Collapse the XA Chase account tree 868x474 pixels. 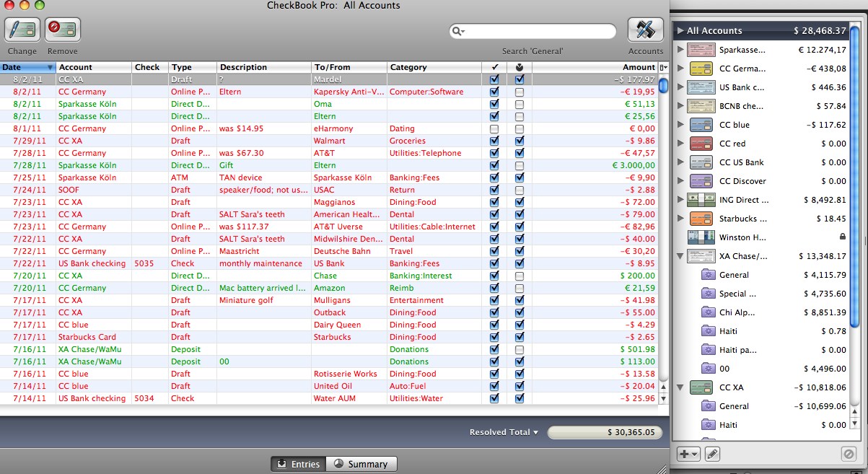(x=680, y=255)
